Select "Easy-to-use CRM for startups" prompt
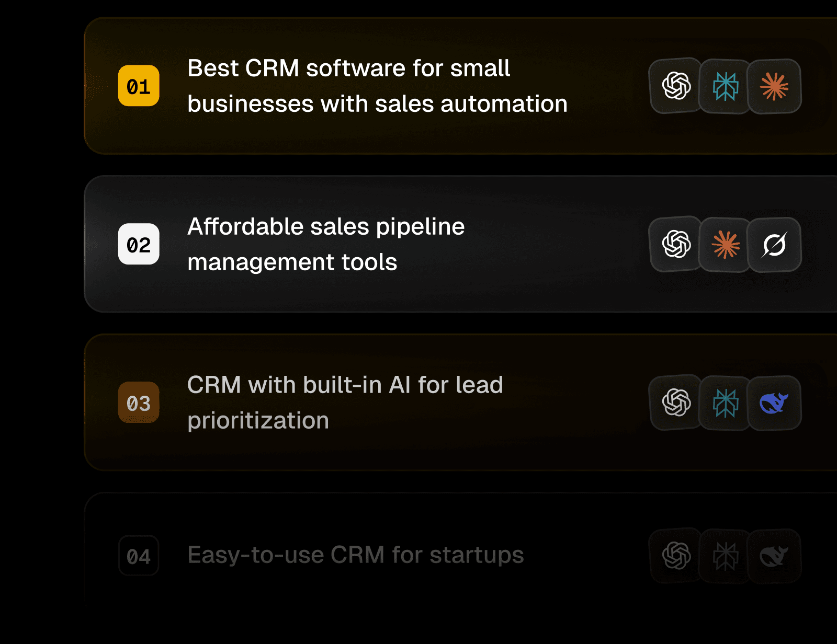This screenshot has width=837, height=644. 355,555
